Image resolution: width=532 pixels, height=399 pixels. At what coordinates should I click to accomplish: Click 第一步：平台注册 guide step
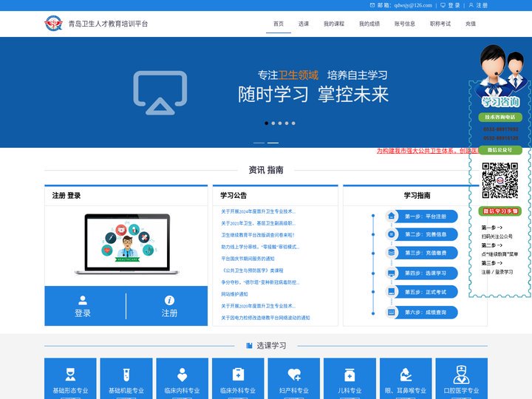tap(426, 216)
